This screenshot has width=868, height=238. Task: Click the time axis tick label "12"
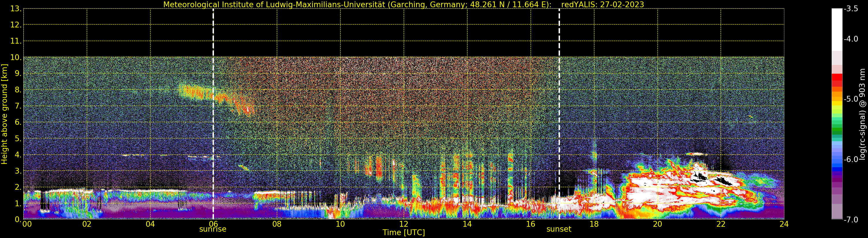coord(404,224)
